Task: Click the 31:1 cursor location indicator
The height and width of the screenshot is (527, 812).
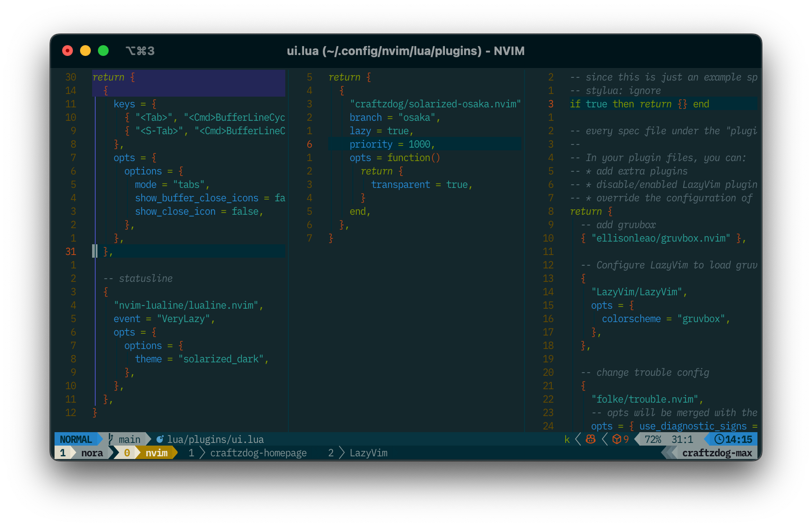Action: [x=682, y=439]
